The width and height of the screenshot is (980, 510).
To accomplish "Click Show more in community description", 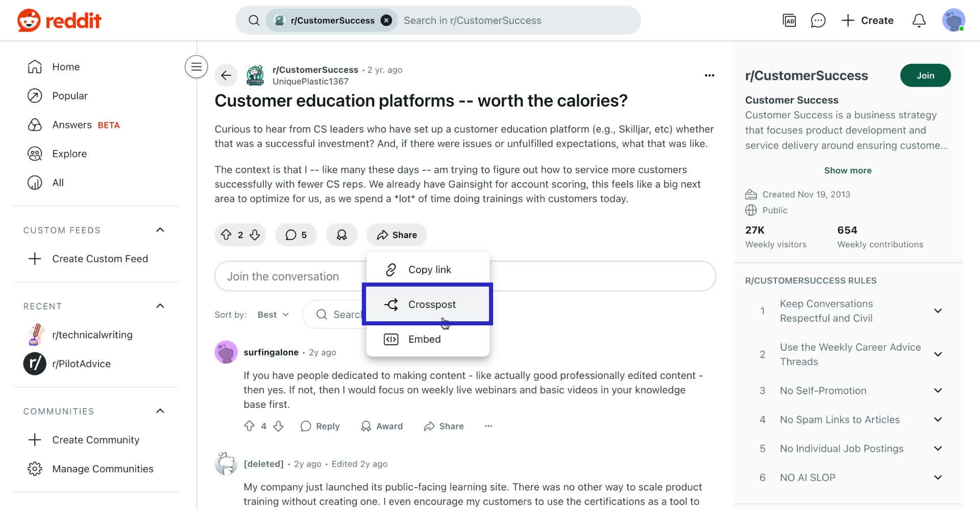I will tap(847, 170).
